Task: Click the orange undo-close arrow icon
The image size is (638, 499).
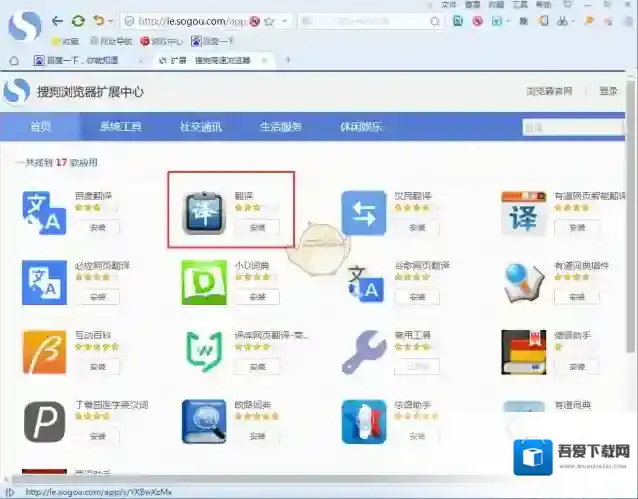Action: click(98, 21)
